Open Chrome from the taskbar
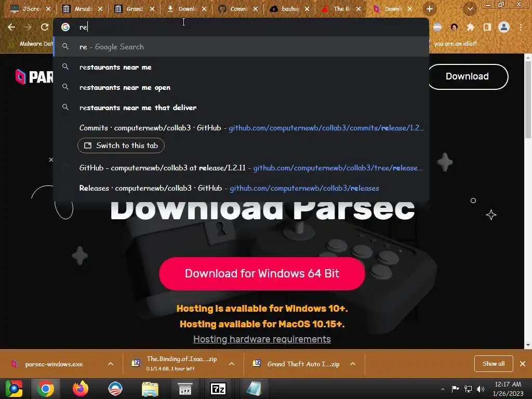 46,389
